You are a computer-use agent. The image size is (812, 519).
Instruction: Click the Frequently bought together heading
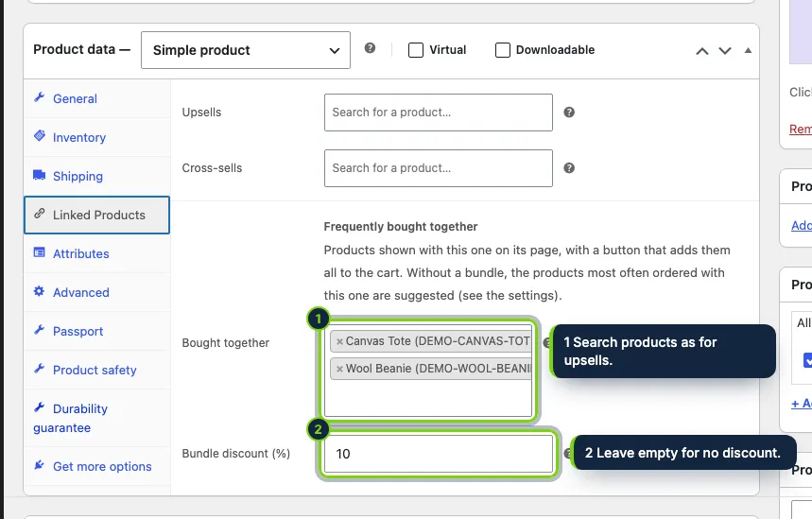coord(400,227)
